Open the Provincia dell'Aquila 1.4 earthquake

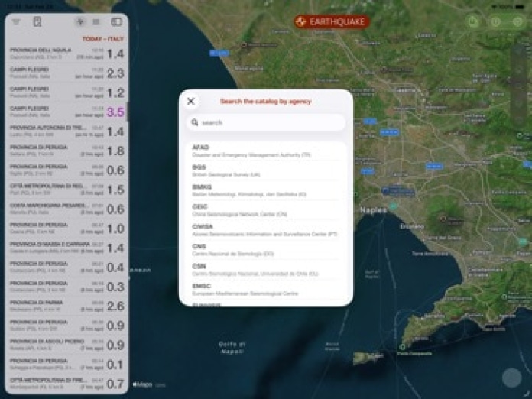click(x=66, y=54)
